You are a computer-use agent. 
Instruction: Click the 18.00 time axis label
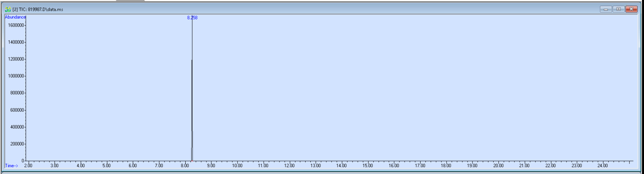point(446,166)
